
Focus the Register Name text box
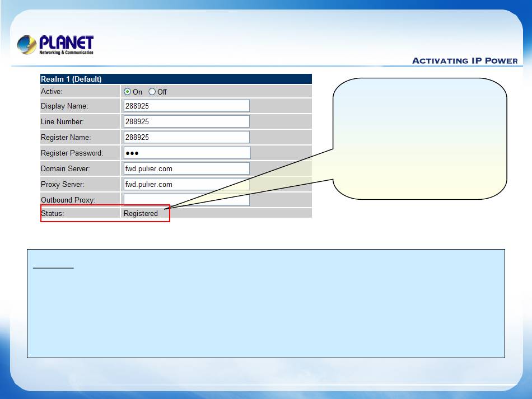click(185, 137)
